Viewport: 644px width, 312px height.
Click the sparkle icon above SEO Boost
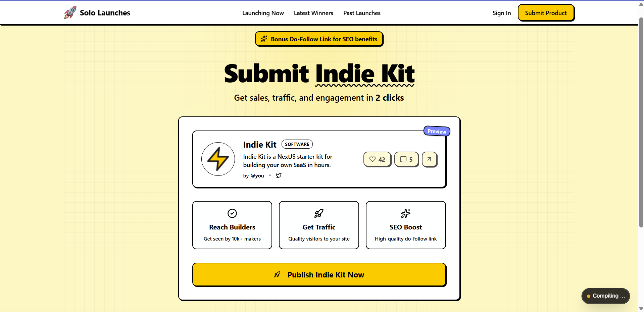tap(405, 213)
